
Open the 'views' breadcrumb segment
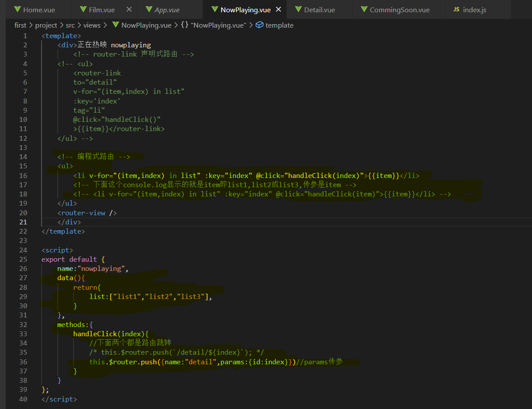tap(92, 25)
